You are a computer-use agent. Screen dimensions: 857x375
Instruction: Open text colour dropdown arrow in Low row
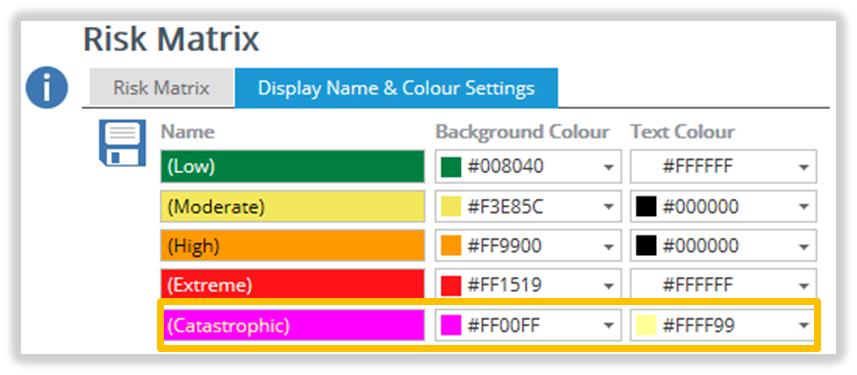(803, 167)
